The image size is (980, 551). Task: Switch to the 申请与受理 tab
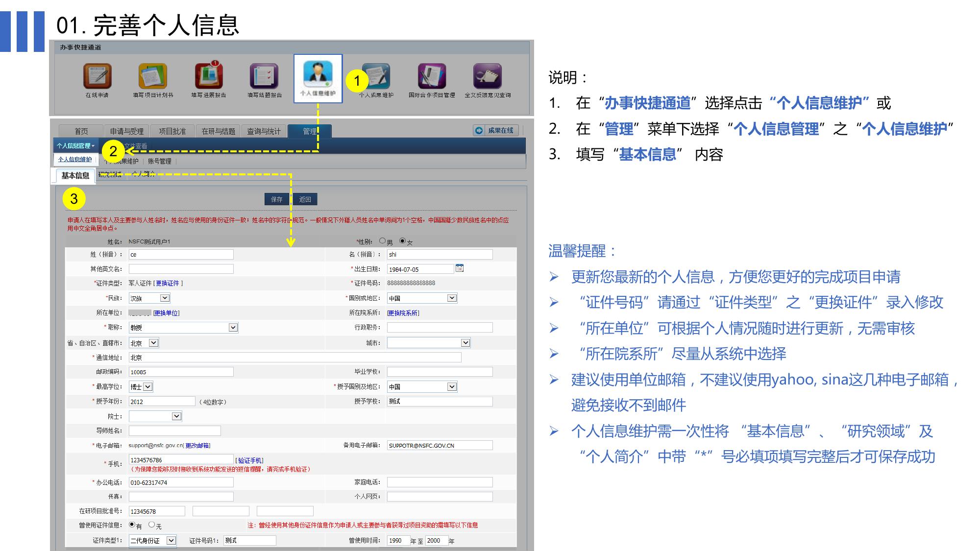(x=126, y=131)
